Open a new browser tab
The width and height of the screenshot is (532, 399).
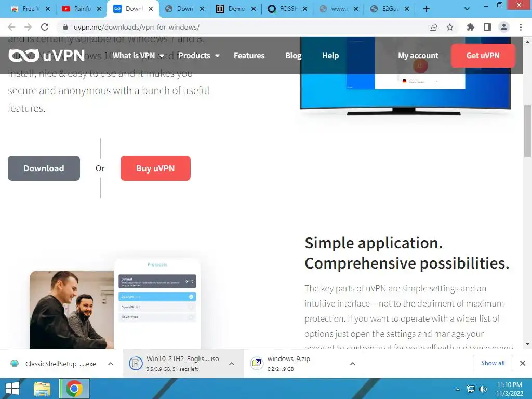(x=427, y=9)
